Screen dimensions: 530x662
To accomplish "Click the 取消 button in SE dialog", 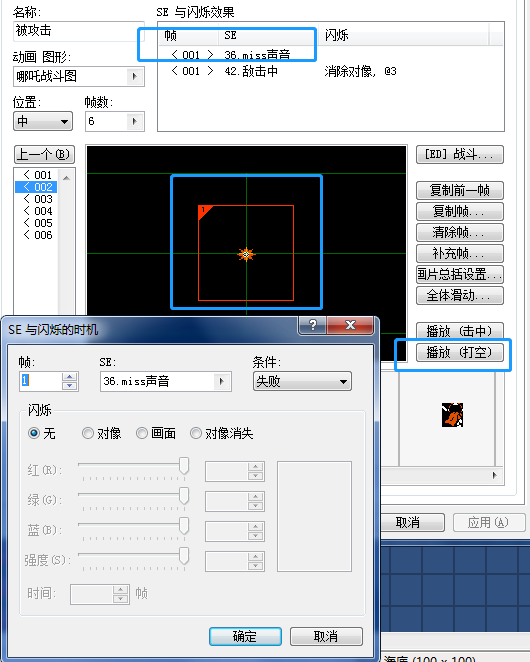I will click(x=326, y=636).
